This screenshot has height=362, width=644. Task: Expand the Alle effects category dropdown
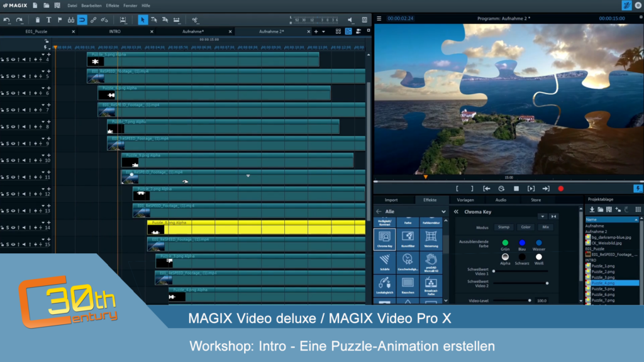(x=443, y=212)
